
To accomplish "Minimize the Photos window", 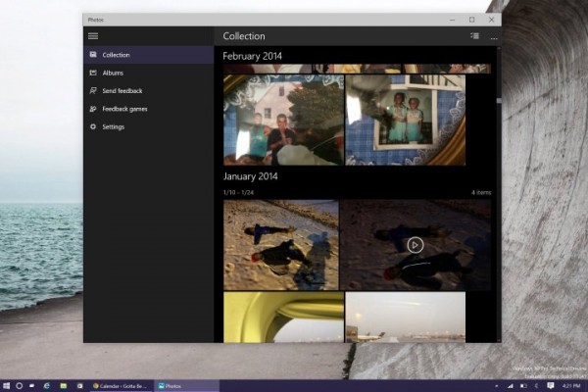I will click(452, 20).
